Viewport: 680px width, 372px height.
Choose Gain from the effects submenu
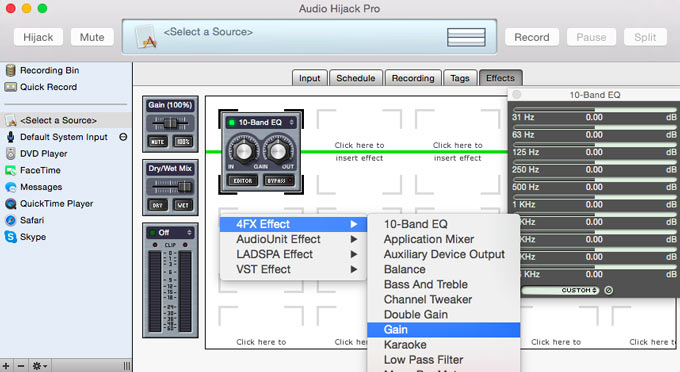click(443, 330)
